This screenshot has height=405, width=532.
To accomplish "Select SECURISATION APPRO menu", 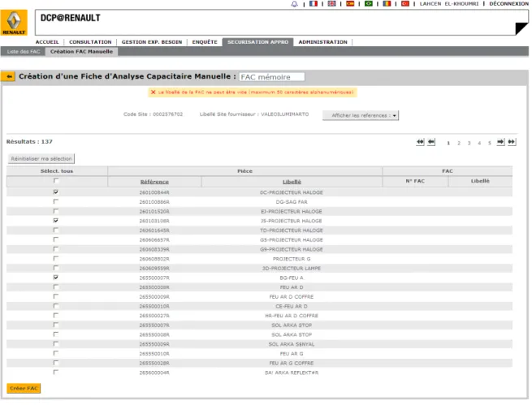I will pos(257,42).
